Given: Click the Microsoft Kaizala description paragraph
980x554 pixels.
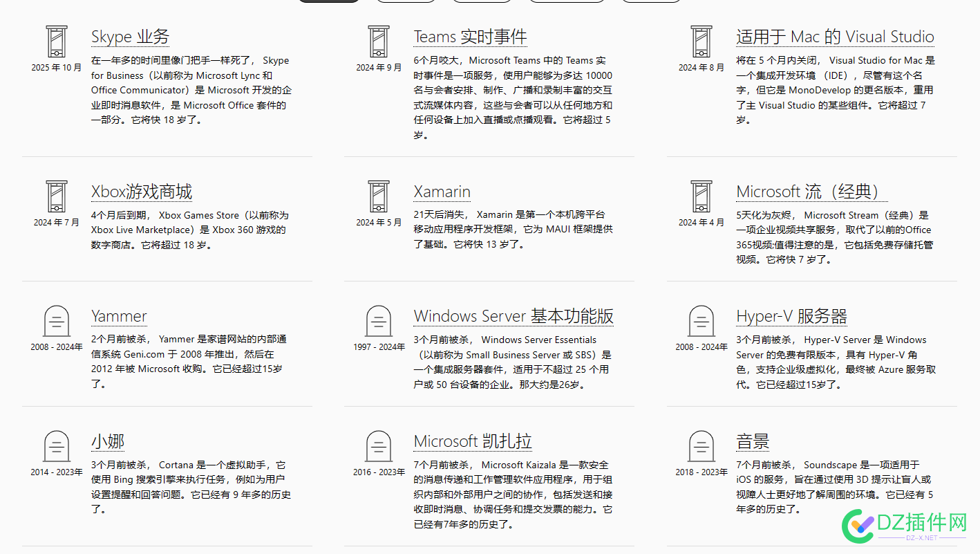Looking at the screenshot, I should 513,495.
